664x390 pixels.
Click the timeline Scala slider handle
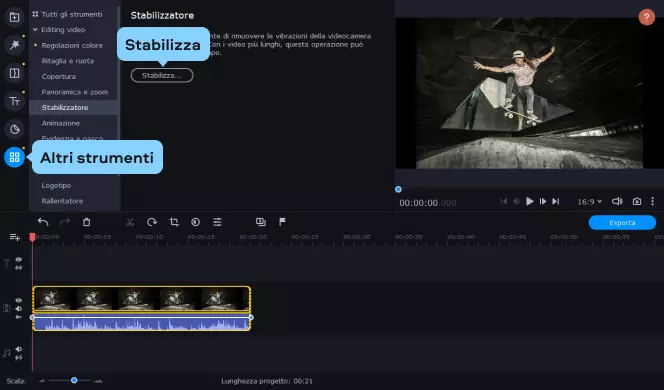pos(74,380)
